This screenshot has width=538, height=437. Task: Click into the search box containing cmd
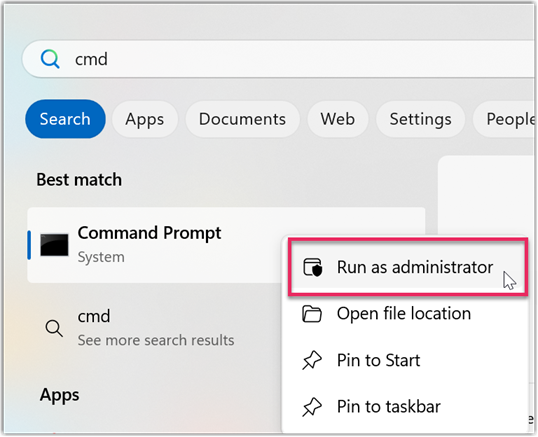point(279,59)
